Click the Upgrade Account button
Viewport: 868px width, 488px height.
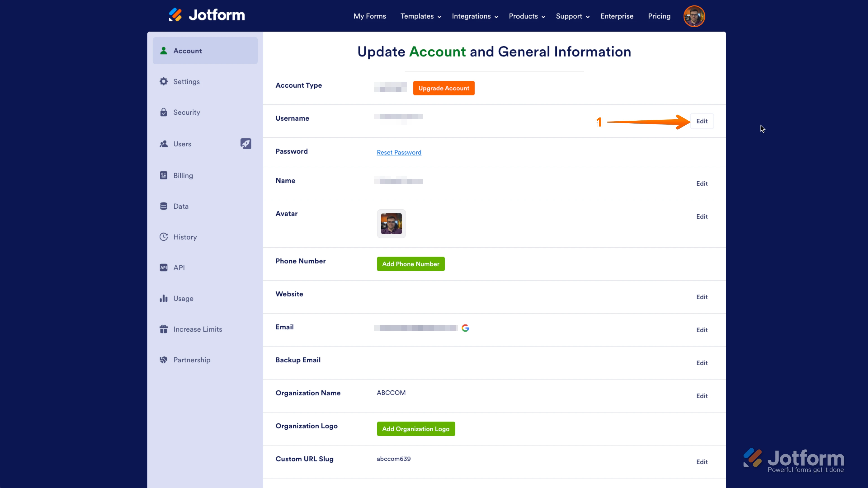pos(444,88)
